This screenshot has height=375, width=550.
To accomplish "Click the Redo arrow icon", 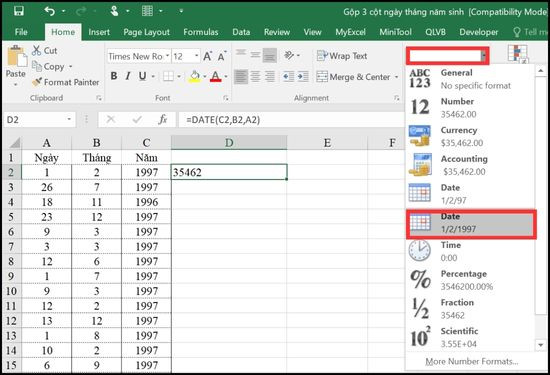I will click(x=81, y=11).
